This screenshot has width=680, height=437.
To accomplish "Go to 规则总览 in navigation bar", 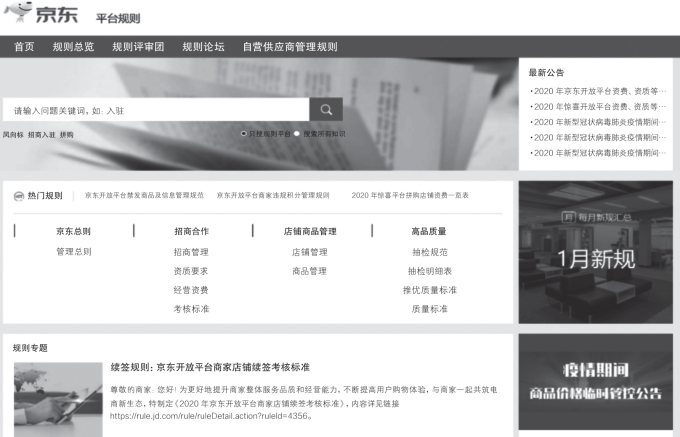I will (x=73, y=47).
